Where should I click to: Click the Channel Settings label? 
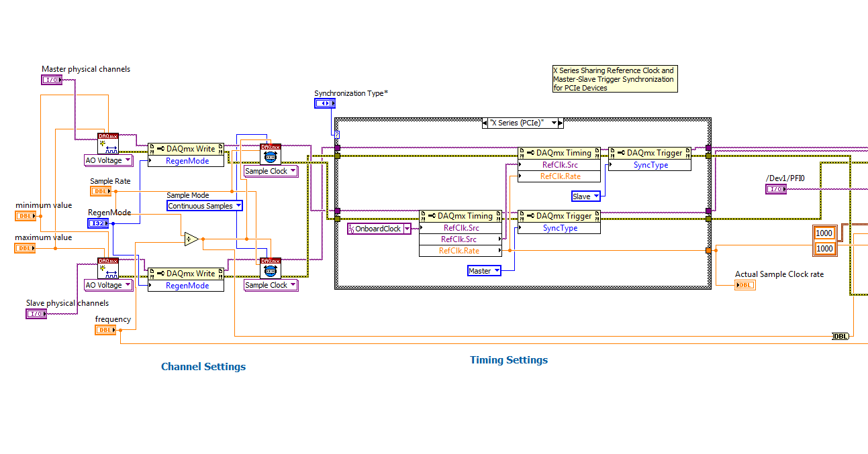[x=203, y=367]
